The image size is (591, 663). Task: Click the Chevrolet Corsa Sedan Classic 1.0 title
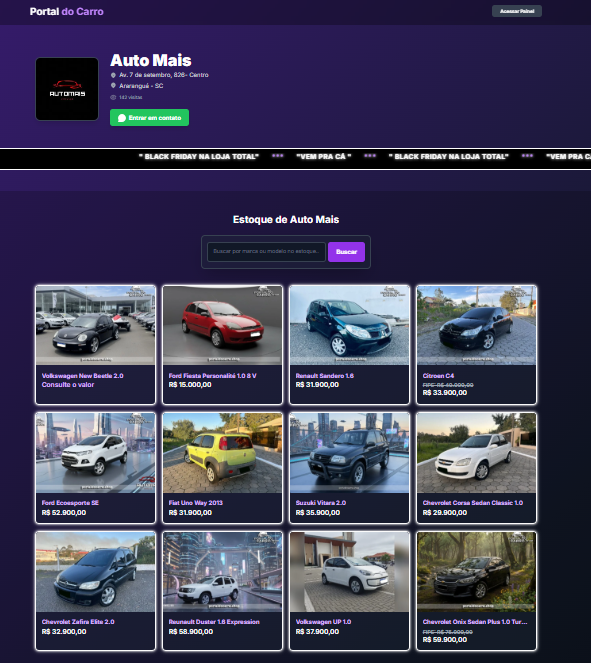[x=473, y=503]
